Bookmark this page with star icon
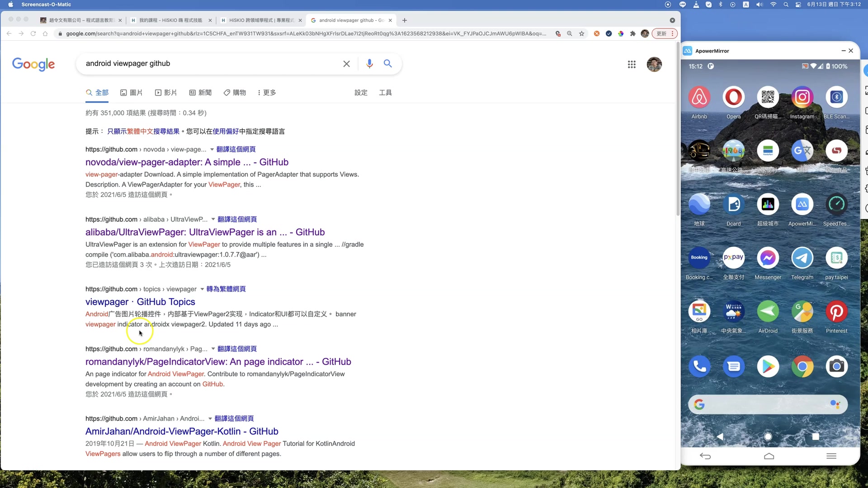This screenshot has height=488, width=868. coord(582,33)
